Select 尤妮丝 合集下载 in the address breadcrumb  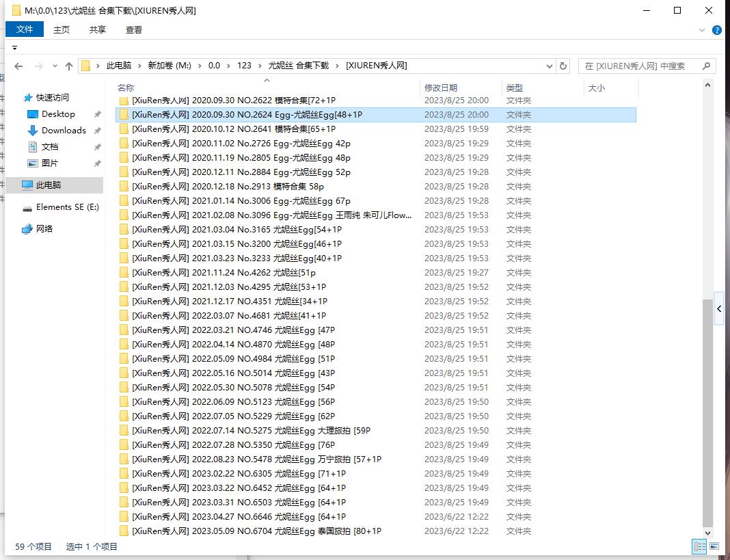click(299, 66)
